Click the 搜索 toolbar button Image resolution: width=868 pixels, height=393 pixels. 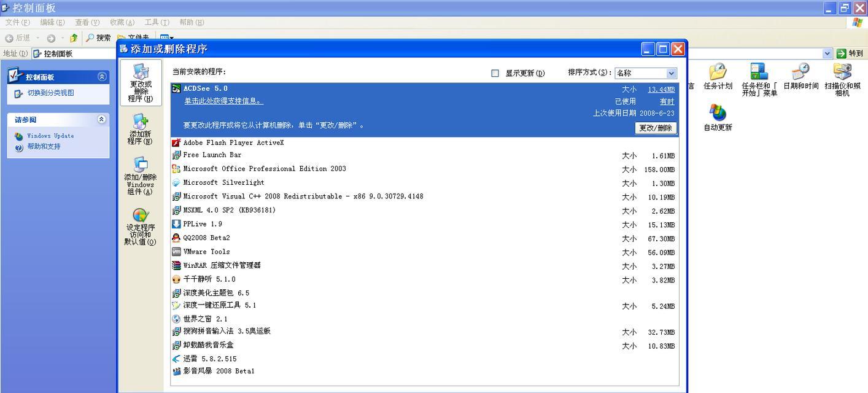tap(98, 38)
